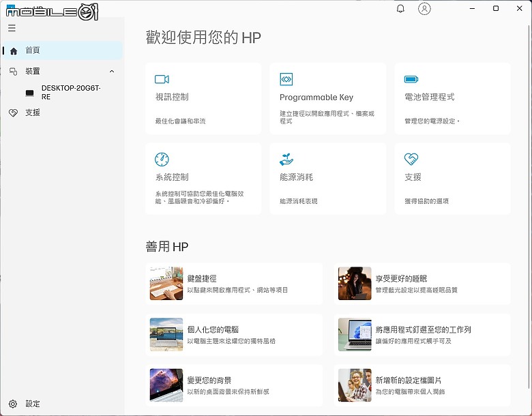The width and height of the screenshot is (532, 416).
Task: Open notifications bell
Action: coord(400,8)
